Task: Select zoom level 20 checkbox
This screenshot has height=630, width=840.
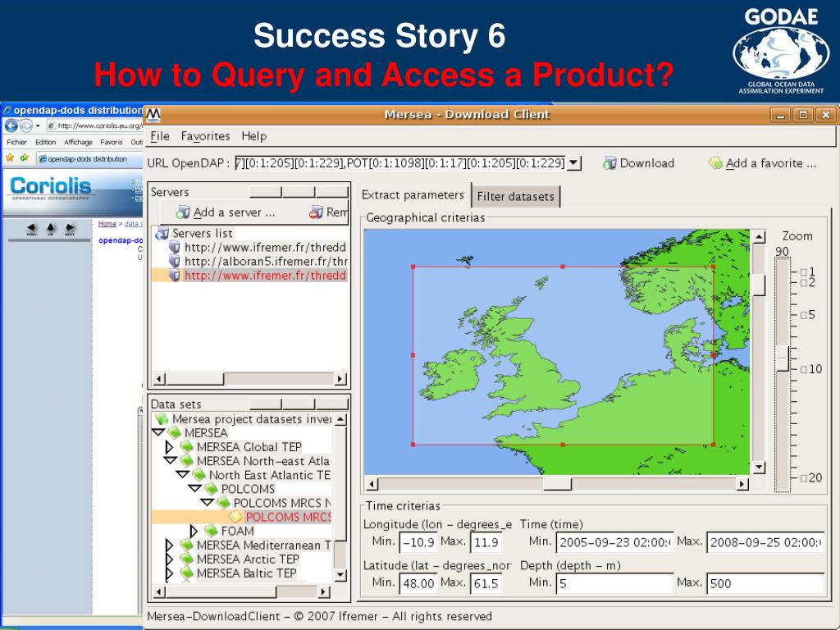Action: 804,478
